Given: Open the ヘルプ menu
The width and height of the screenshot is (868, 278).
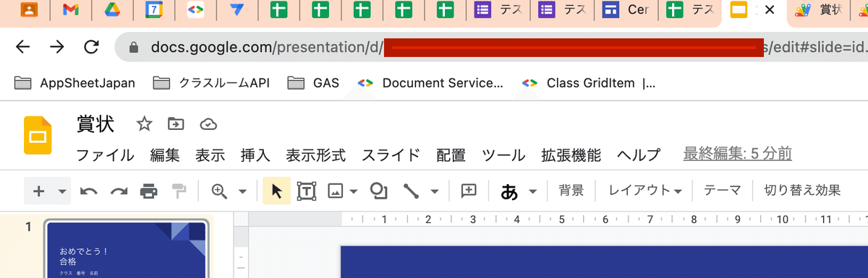Looking at the screenshot, I should coord(639,155).
